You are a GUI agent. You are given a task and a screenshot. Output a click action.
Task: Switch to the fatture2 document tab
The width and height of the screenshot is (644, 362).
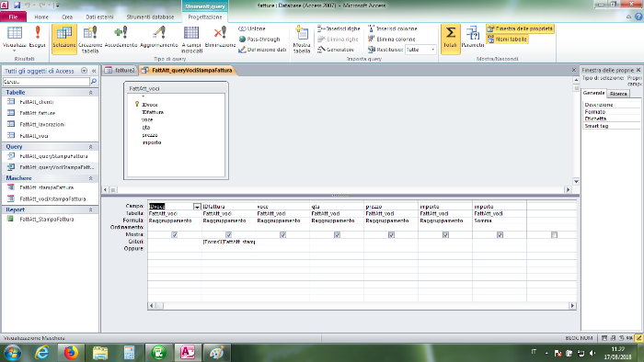tap(120, 70)
